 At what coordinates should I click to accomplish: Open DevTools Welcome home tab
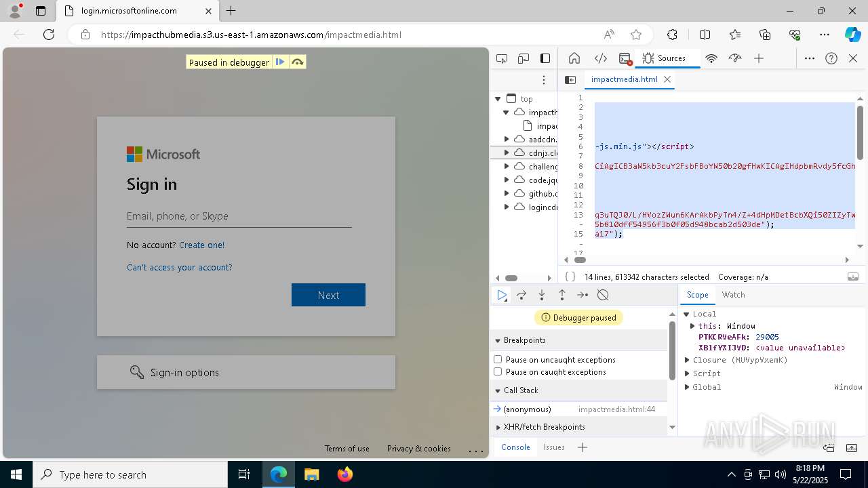(x=574, y=58)
